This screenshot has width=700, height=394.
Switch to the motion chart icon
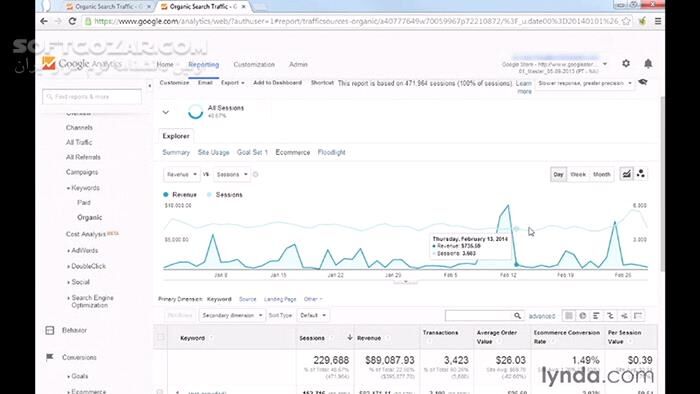[641, 174]
